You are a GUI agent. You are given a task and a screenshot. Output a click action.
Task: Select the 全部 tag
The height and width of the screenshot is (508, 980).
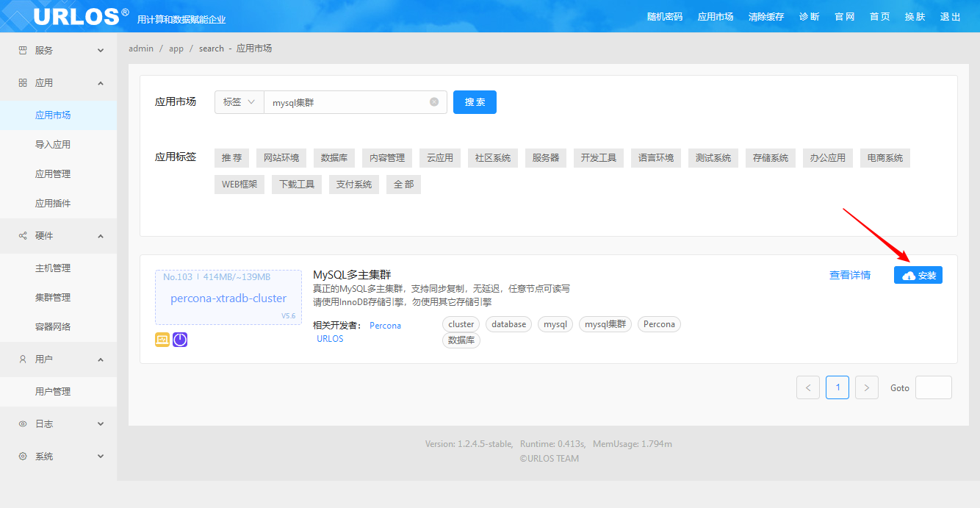(x=403, y=185)
